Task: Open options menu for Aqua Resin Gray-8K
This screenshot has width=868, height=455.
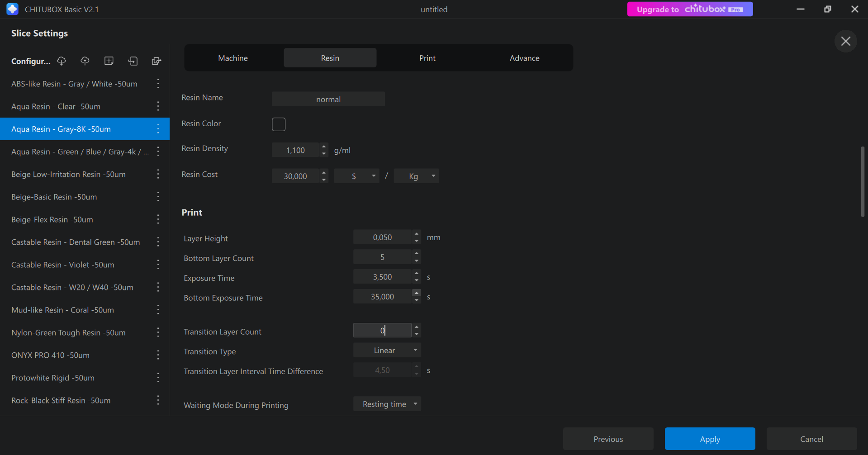Action: pyautogui.click(x=158, y=129)
